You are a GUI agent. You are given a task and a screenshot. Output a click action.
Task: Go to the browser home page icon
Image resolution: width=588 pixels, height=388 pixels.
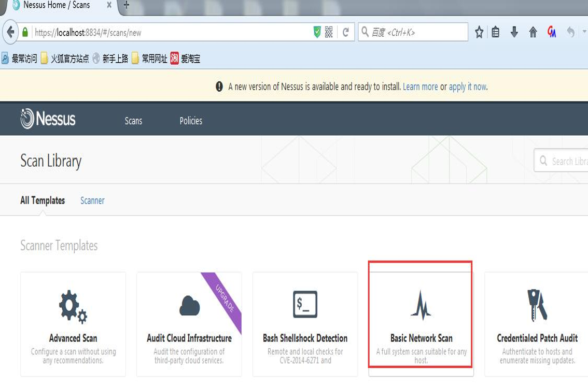(x=533, y=32)
